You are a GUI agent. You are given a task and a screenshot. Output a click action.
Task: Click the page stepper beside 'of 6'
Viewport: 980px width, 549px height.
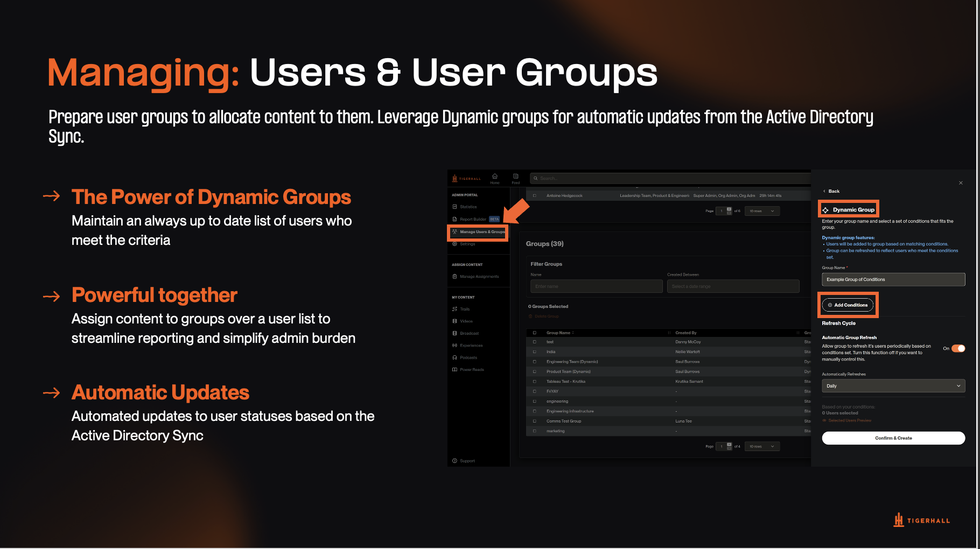729,211
